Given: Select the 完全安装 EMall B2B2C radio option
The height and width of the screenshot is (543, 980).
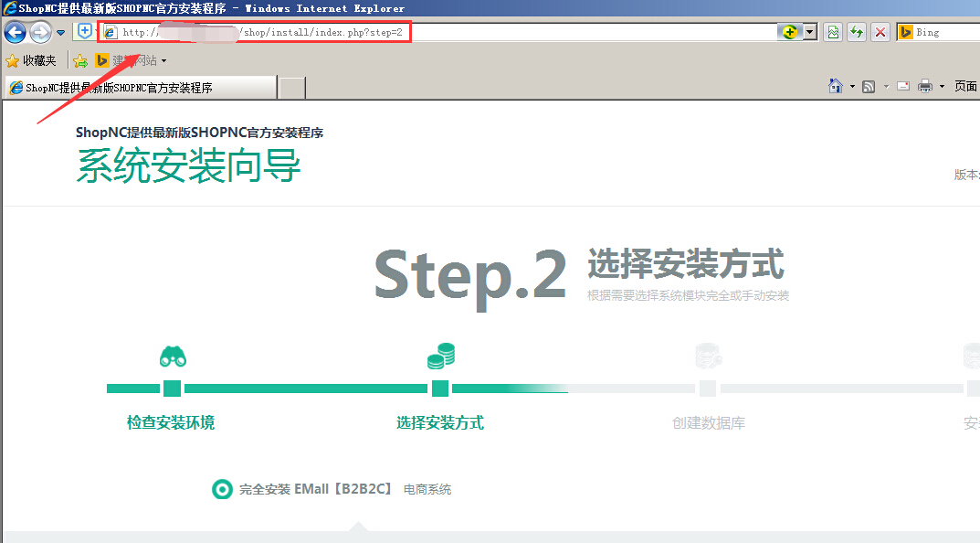Looking at the screenshot, I should pos(221,489).
